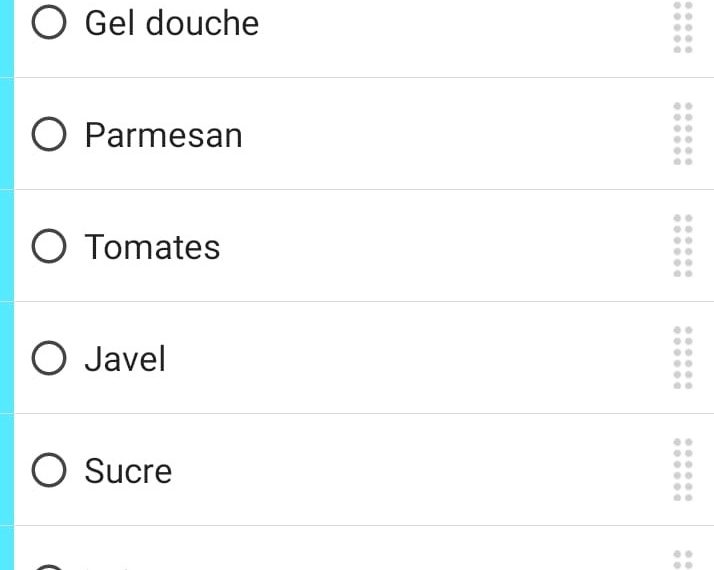714x570 pixels.
Task: Click the handle of the item below Sucre
Action: [683, 560]
